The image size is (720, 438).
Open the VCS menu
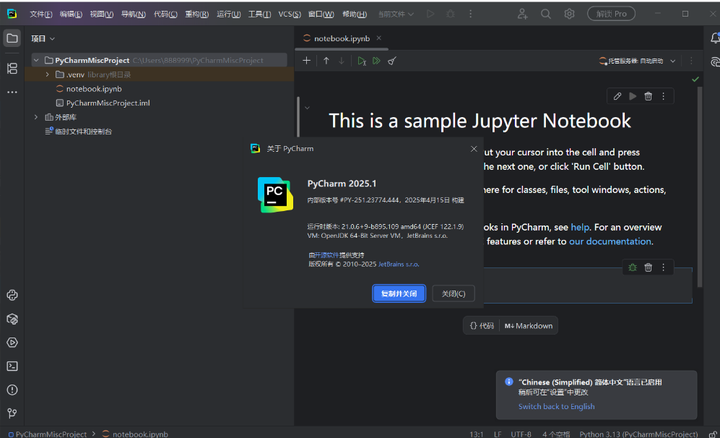(x=289, y=14)
